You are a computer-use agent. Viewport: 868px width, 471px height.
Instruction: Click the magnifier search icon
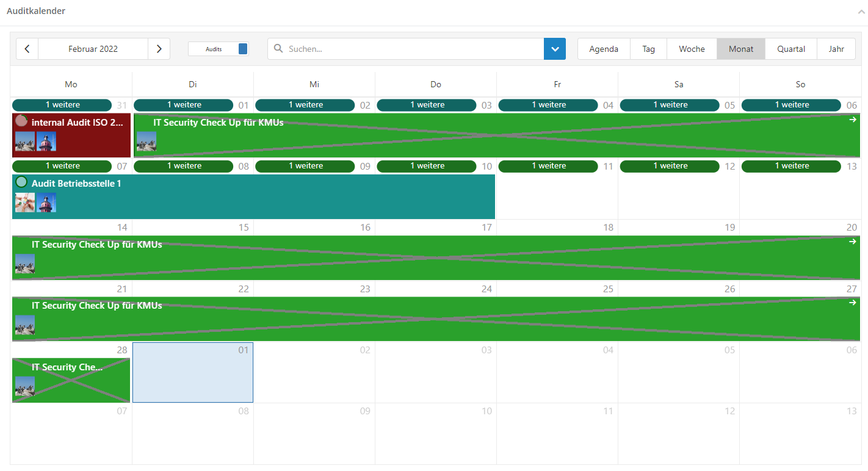(278, 49)
